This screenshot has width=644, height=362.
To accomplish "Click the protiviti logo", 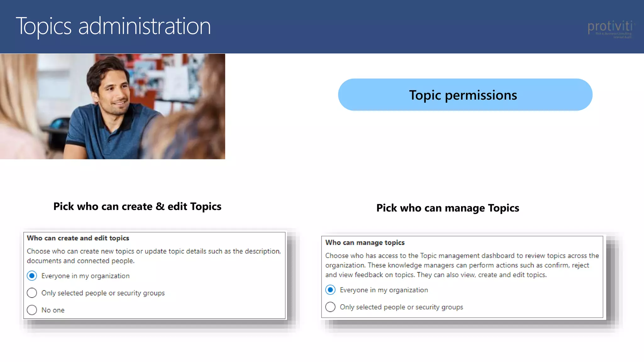I will pos(611,29).
